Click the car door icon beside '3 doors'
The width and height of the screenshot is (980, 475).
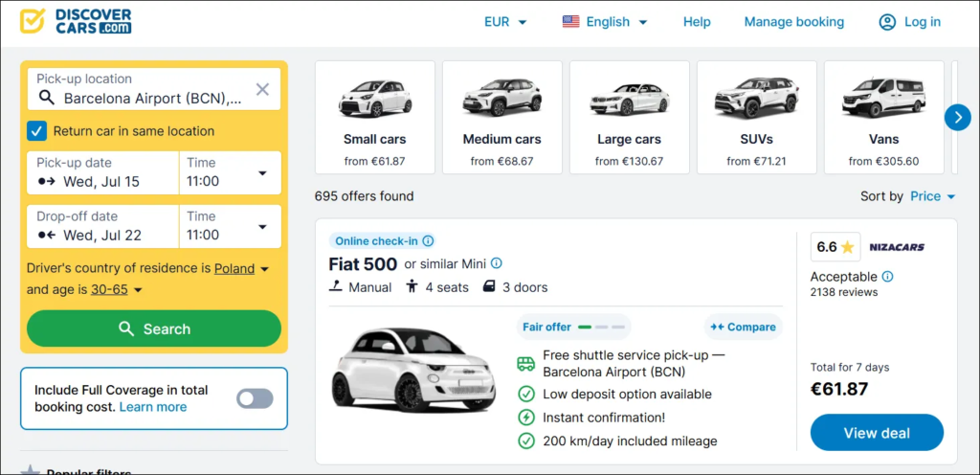(x=489, y=287)
